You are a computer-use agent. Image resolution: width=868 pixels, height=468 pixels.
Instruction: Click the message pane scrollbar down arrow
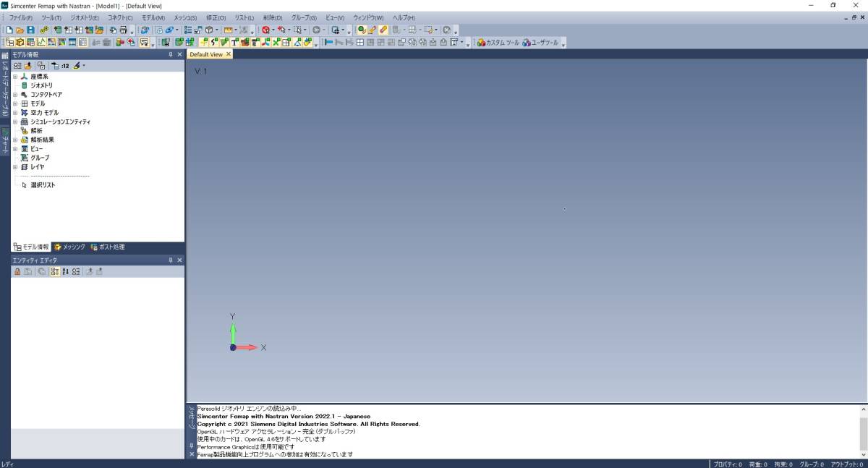[863, 454]
